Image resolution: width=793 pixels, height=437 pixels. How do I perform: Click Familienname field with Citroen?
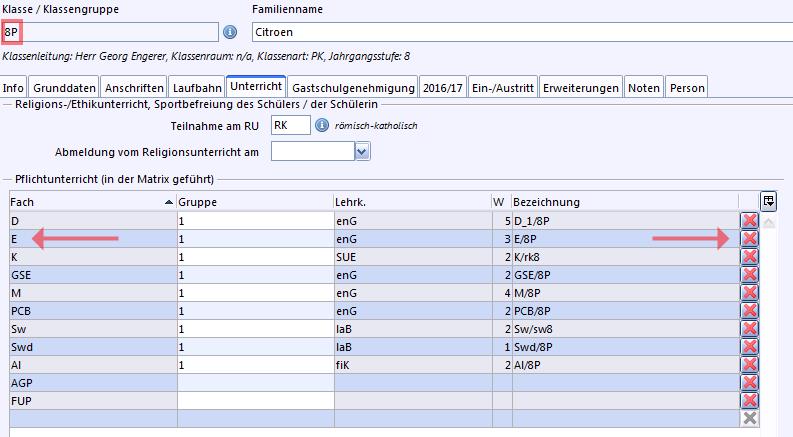pos(522,32)
